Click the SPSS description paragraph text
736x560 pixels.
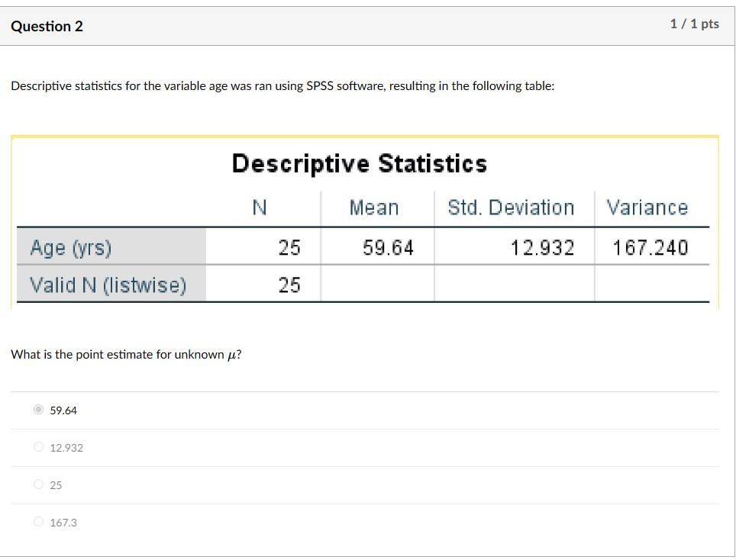click(282, 85)
